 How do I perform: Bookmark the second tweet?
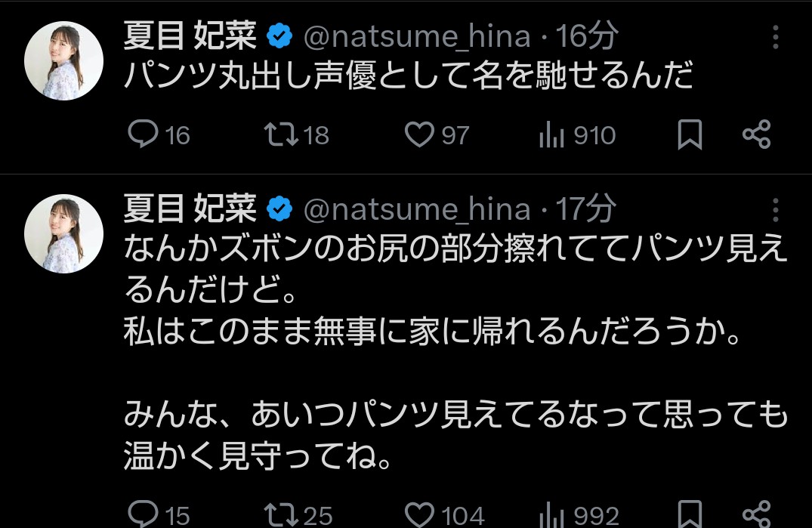point(690,514)
